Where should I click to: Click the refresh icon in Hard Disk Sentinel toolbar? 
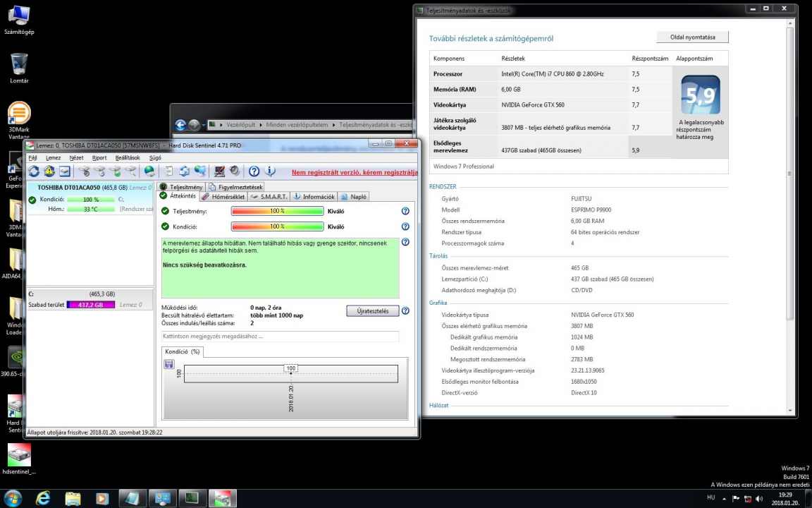[34, 171]
